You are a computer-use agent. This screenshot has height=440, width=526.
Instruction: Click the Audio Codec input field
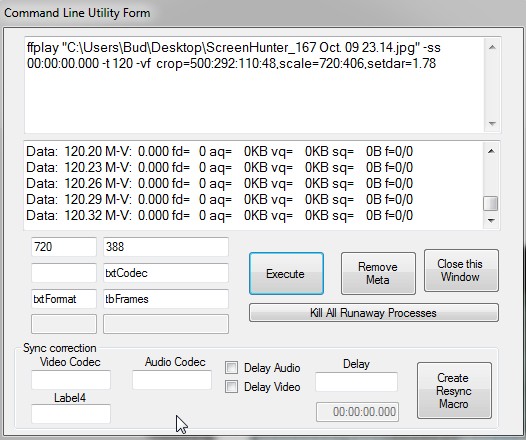pos(172,380)
